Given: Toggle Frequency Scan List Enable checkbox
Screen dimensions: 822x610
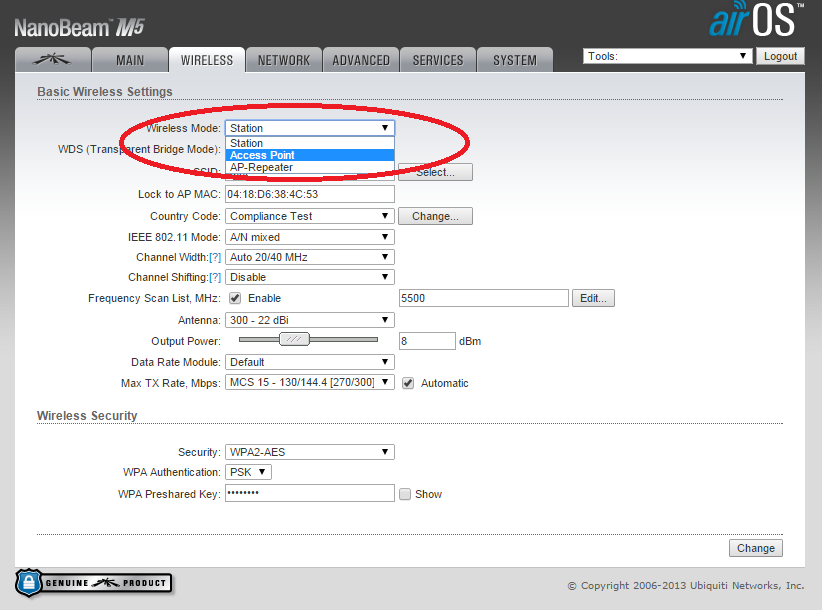Looking at the screenshot, I should pyautogui.click(x=235, y=298).
